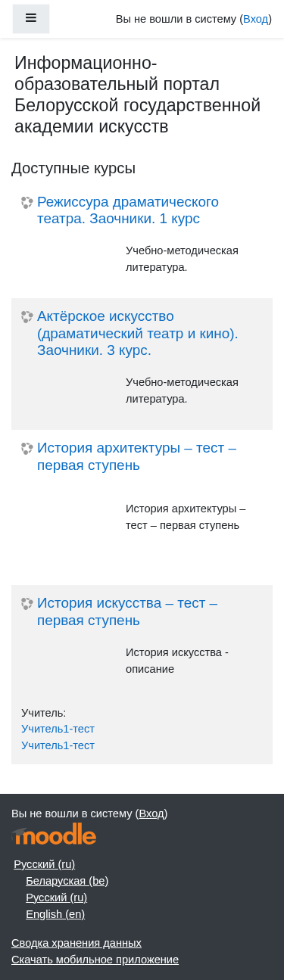Choose Русский (ru) in language submenu
Viewport: 284px width, 980px height.
[x=56, y=898]
